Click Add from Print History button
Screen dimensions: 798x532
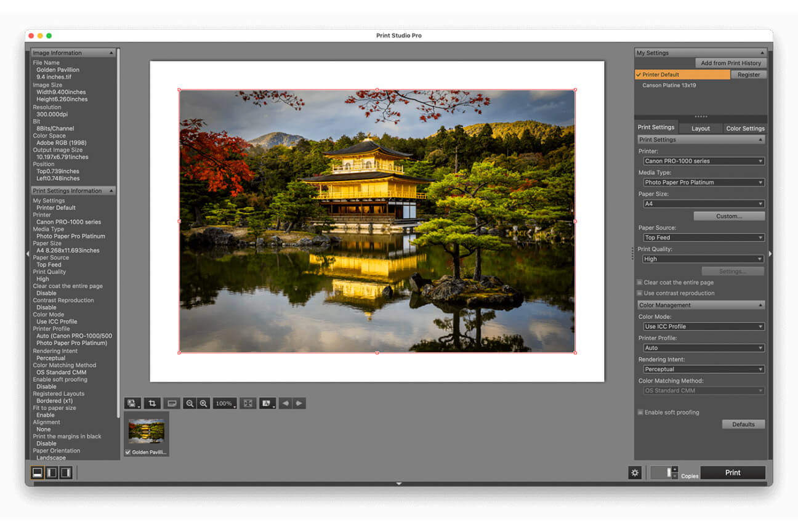pos(730,63)
